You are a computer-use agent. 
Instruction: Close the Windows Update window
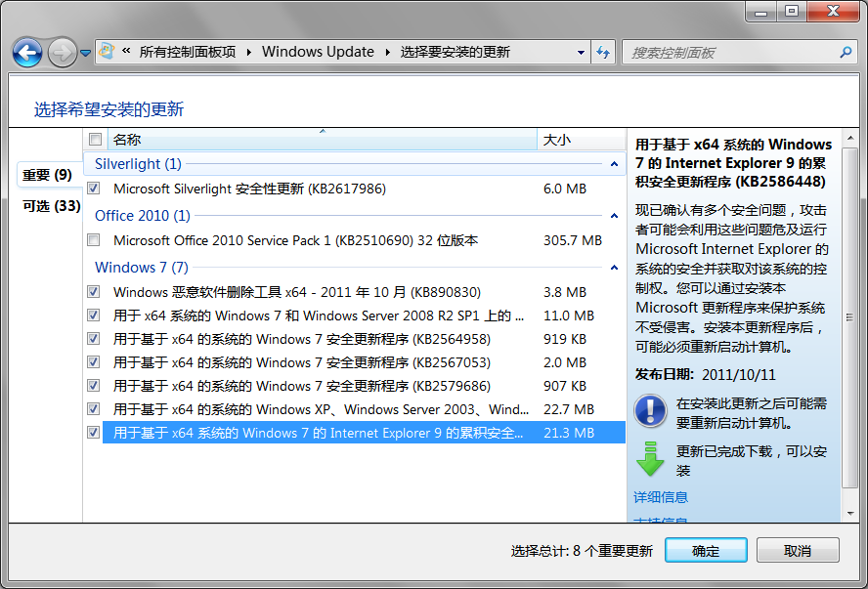point(833,11)
